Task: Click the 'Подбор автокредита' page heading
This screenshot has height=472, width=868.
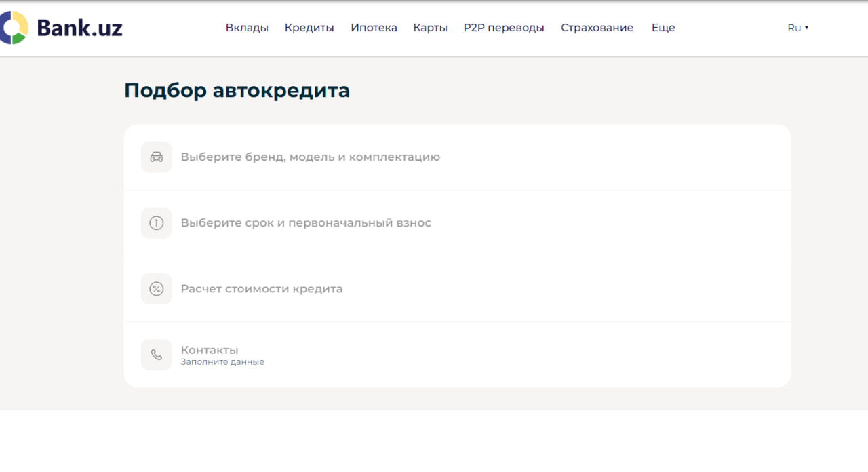Action: click(x=237, y=90)
